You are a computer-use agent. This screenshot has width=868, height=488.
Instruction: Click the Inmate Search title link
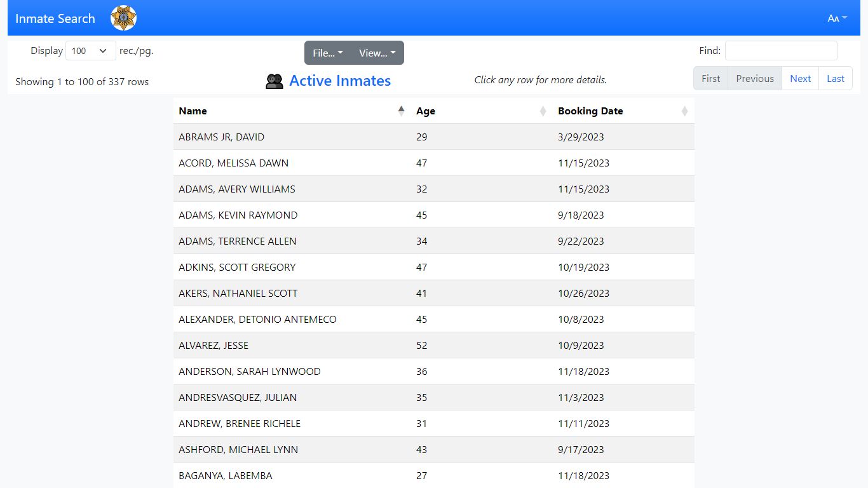click(x=55, y=18)
